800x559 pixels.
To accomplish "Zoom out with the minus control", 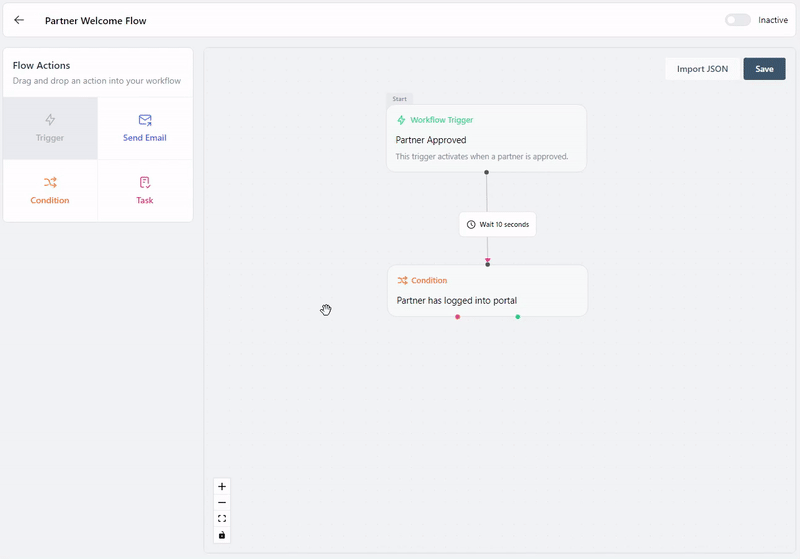I will pos(222,502).
